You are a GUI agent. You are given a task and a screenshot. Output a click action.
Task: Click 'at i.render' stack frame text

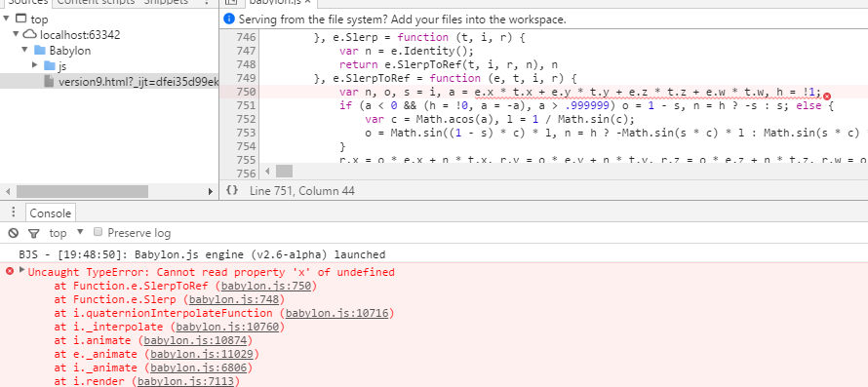tap(93, 381)
